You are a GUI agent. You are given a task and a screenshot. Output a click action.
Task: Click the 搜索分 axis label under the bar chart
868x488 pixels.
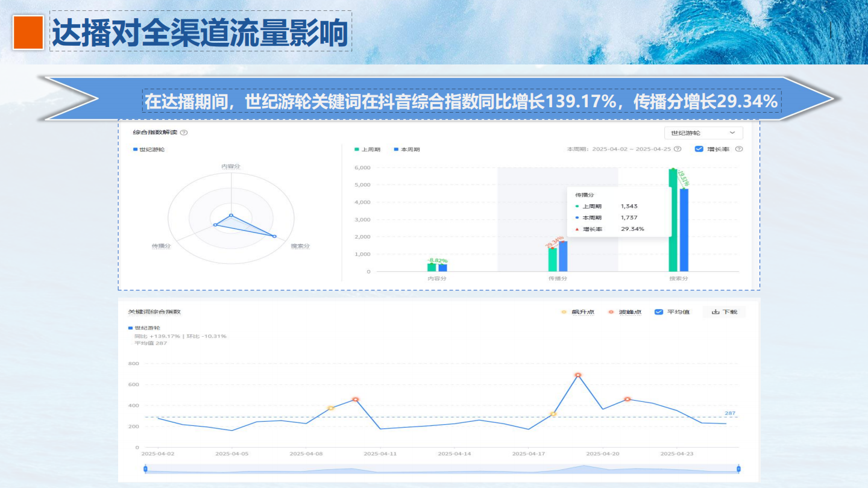679,278
